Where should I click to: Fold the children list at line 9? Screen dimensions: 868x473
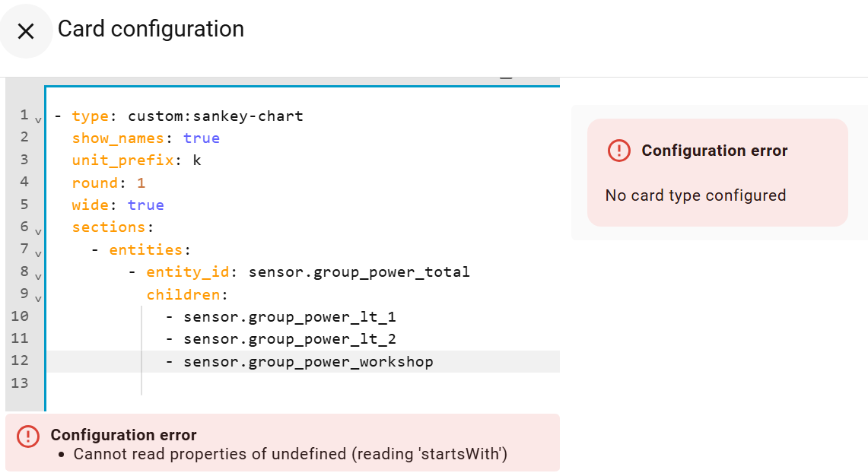point(38,298)
